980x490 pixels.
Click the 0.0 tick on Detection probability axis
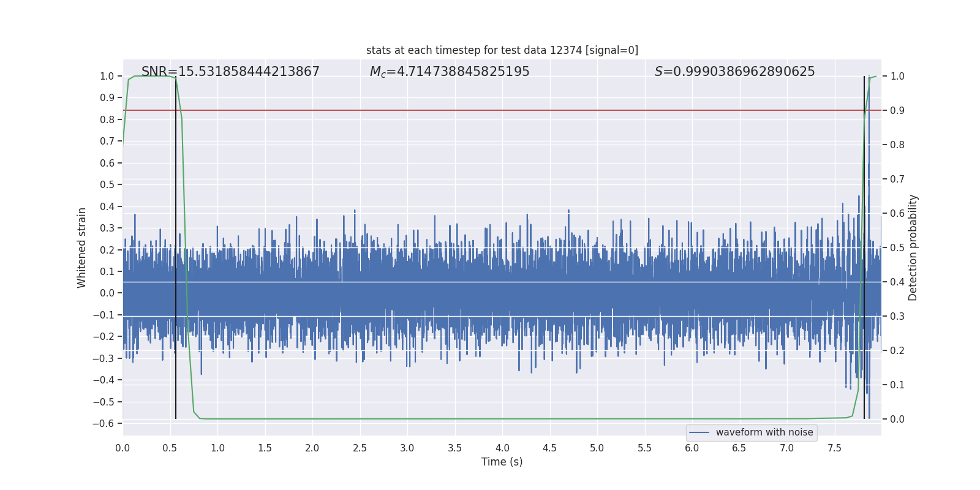(x=897, y=419)
